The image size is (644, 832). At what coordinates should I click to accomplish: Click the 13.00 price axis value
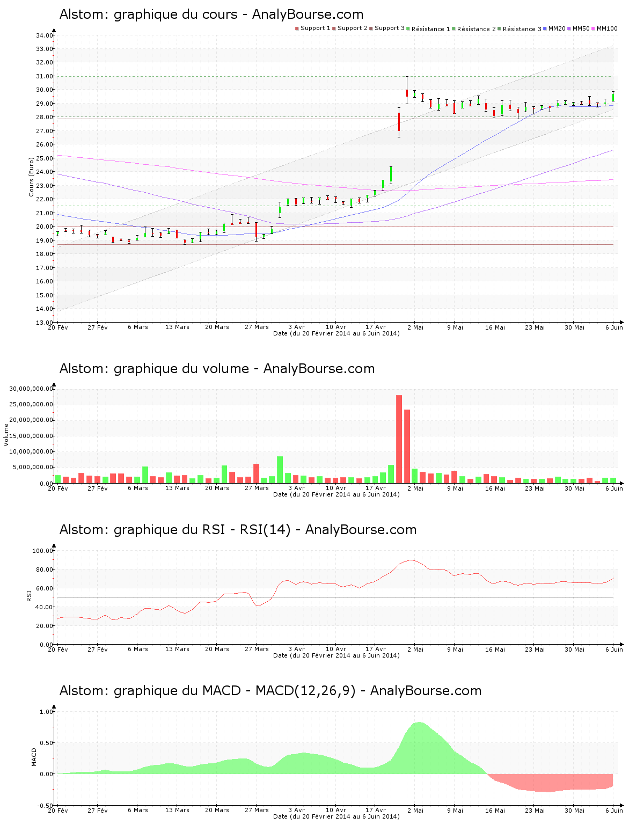[x=45, y=323]
